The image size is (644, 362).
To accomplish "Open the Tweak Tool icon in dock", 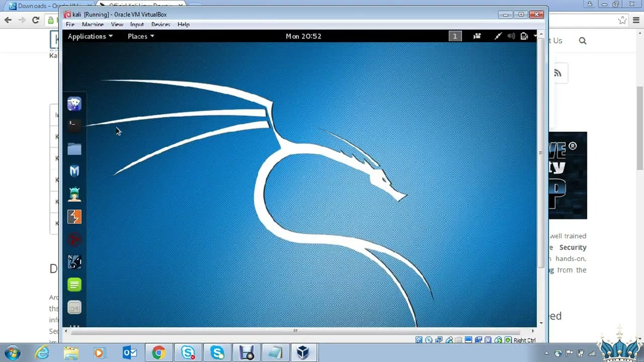I will point(74,307).
